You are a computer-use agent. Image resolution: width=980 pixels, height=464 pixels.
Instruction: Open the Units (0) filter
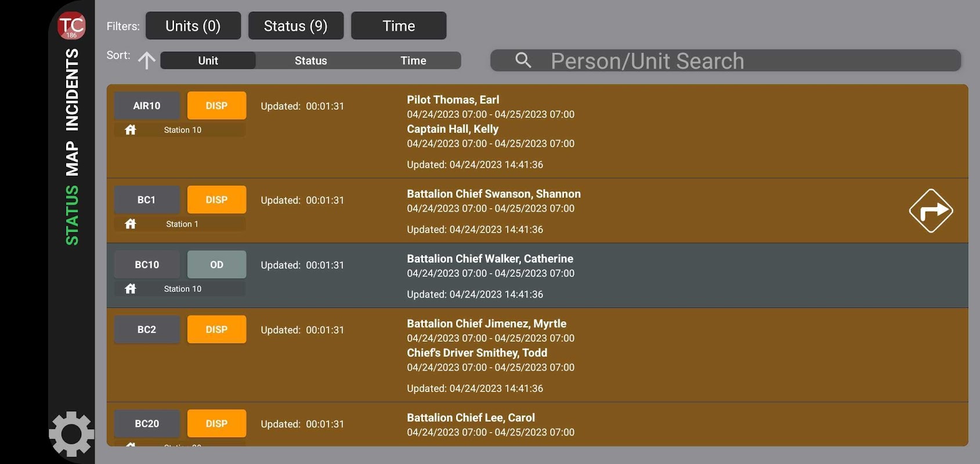coord(193,26)
